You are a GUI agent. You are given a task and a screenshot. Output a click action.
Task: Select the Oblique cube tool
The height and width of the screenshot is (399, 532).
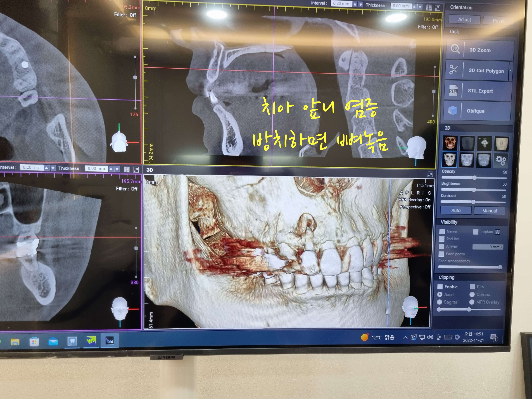coord(453,111)
